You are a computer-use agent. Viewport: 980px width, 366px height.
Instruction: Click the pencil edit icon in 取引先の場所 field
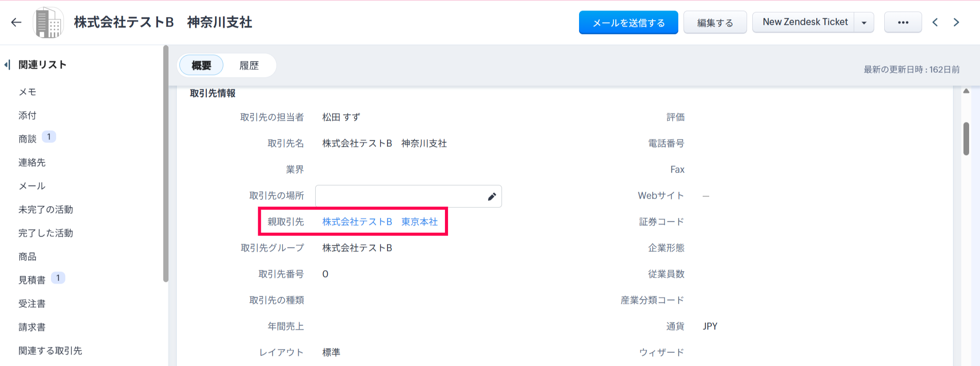(x=492, y=197)
